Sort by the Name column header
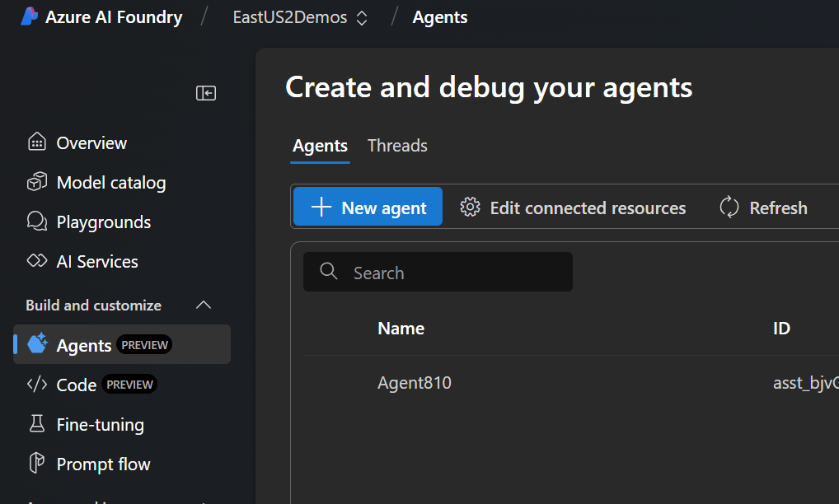Image resolution: width=839 pixels, height=504 pixels. point(401,329)
